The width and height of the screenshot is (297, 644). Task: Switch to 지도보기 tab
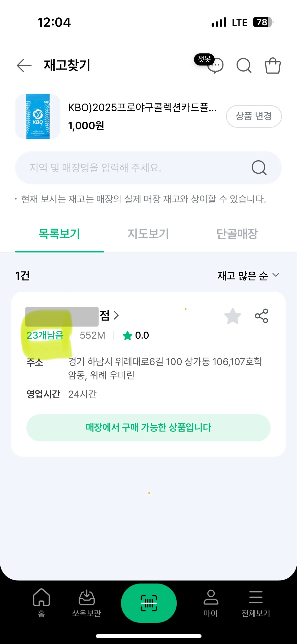148,234
